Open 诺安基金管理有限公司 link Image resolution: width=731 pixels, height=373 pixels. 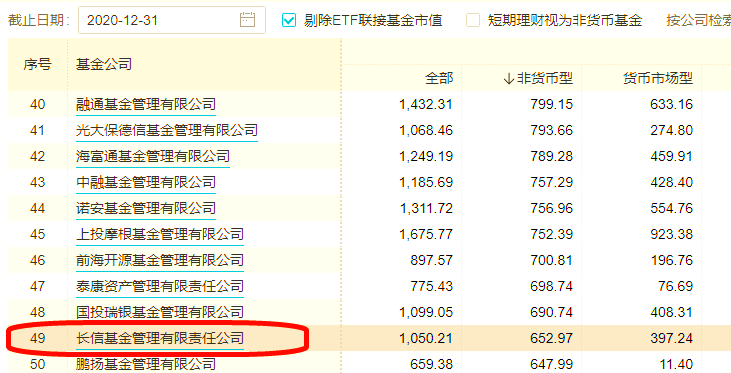pyautogui.click(x=146, y=208)
